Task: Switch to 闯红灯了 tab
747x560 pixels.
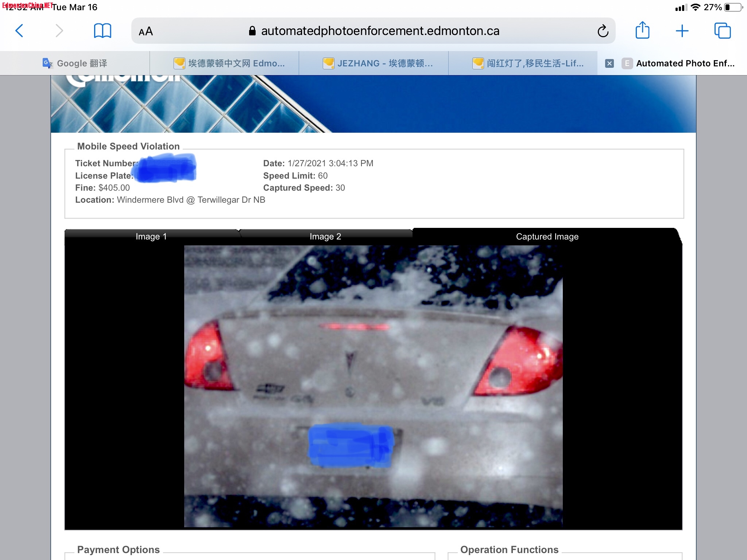Action: (528, 63)
